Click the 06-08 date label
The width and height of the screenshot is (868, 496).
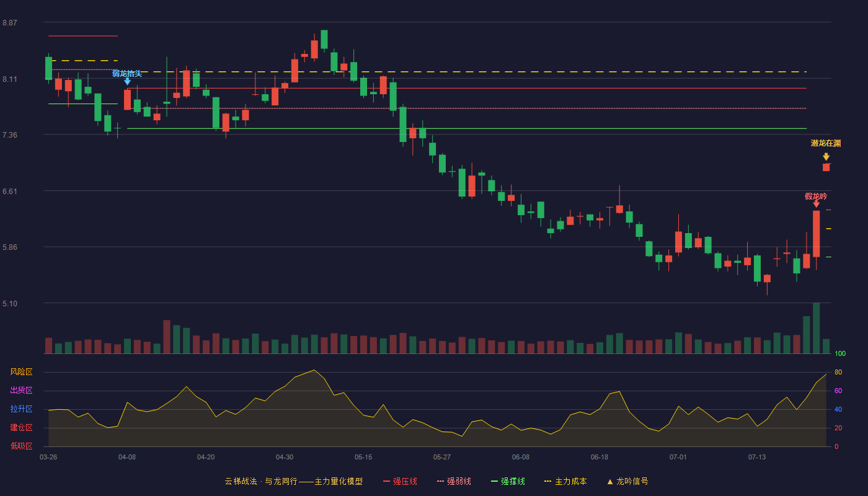[521, 457]
